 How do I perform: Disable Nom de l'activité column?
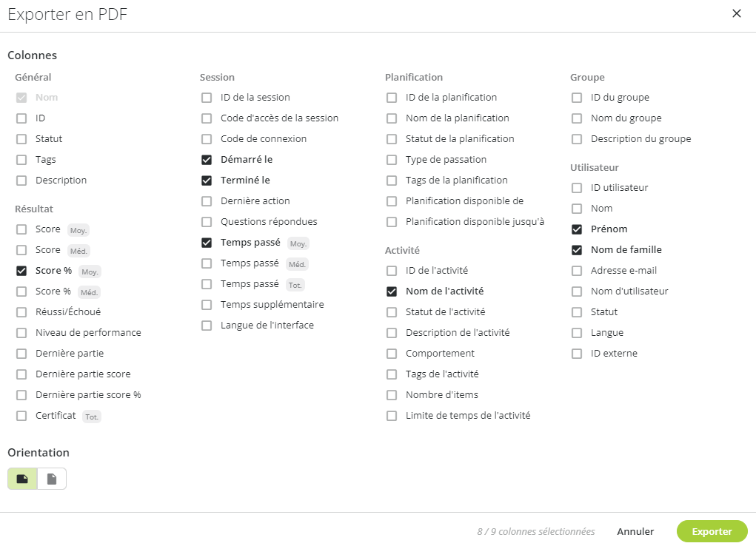click(x=392, y=291)
